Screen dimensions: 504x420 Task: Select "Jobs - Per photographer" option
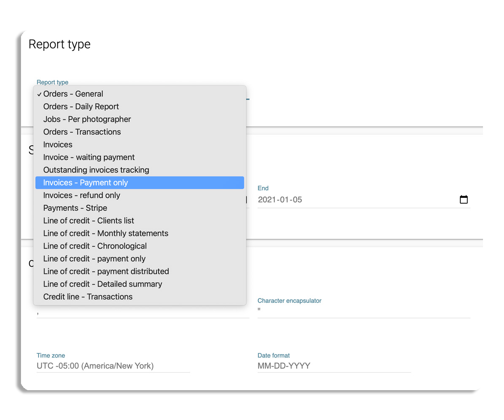87,119
